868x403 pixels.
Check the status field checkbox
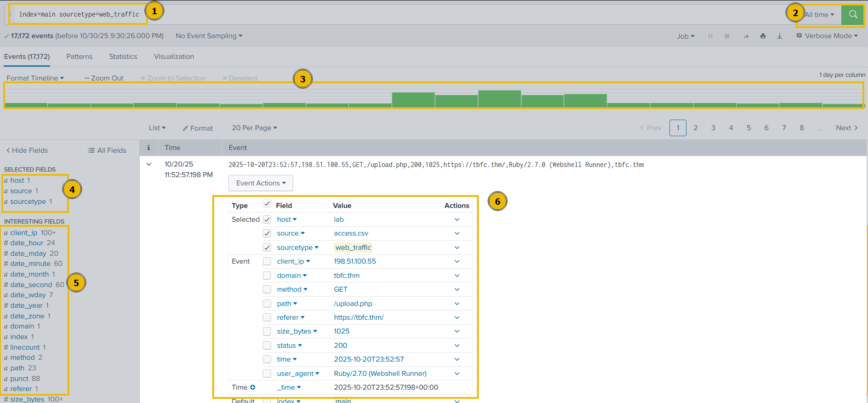267,345
